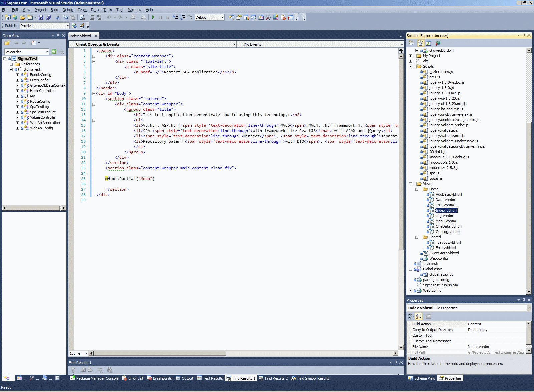This screenshot has height=392, width=534.
Task: Click the Cut scissors icon
Action: pyautogui.click(x=58, y=17)
